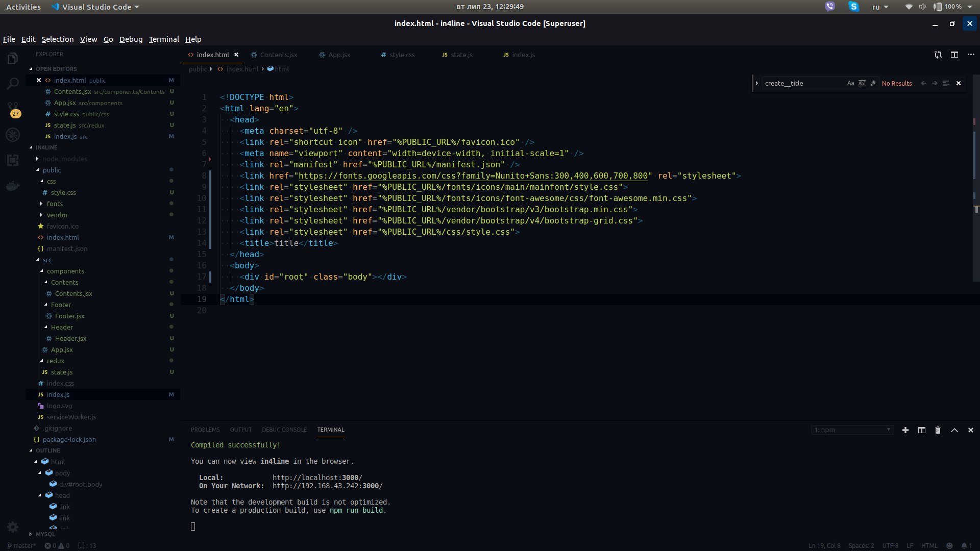Toggle Match Case in the find widget

click(850, 83)
